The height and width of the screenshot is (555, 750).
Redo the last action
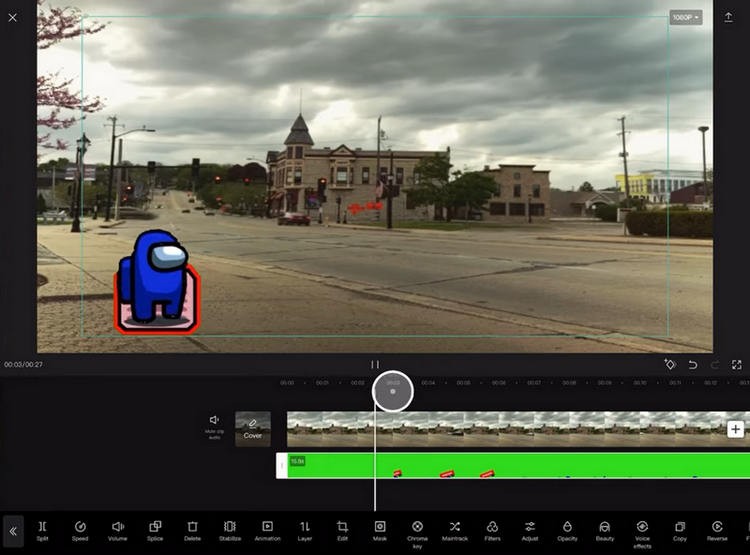(x=715, y=365)
